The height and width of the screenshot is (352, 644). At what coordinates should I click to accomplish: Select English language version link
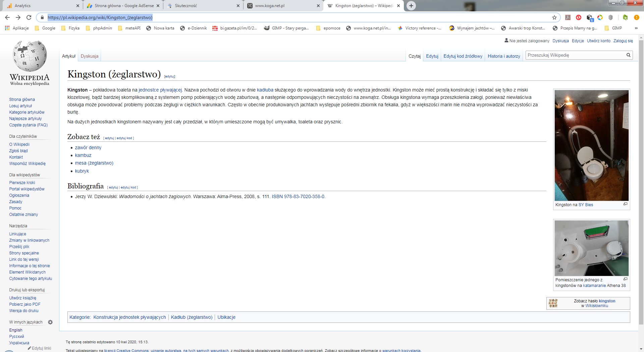tap(16, 330)
